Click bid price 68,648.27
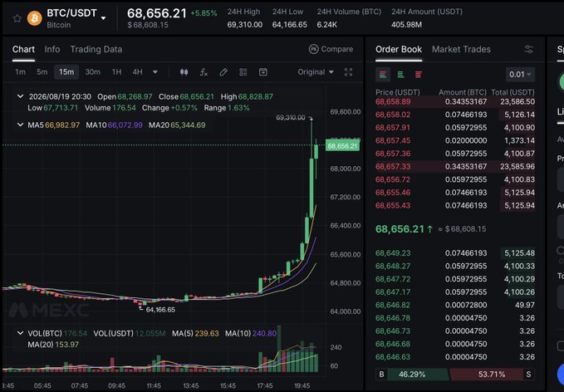The image size is (564, 392). 393,266
